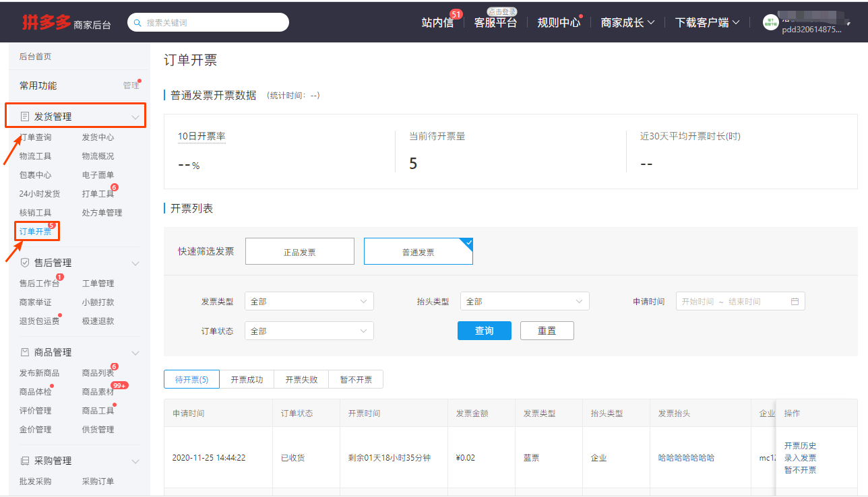Open 发货中心 in sidebar
The width and height of the screenshot is (868, 497).
coord(98,137)
